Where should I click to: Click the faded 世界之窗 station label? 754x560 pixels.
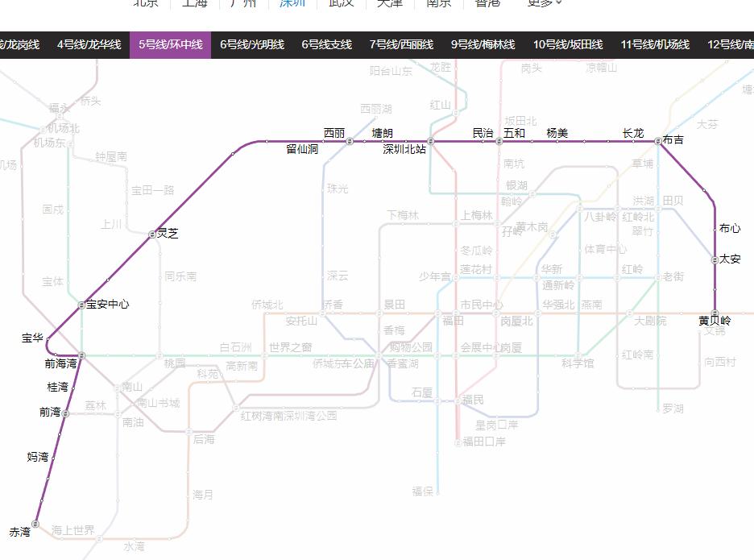click(x=291, y=347)
